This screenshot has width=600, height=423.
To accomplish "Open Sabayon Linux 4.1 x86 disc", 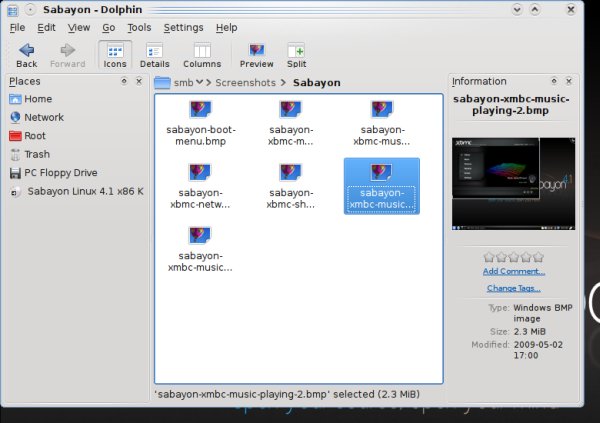I will 77,191.
